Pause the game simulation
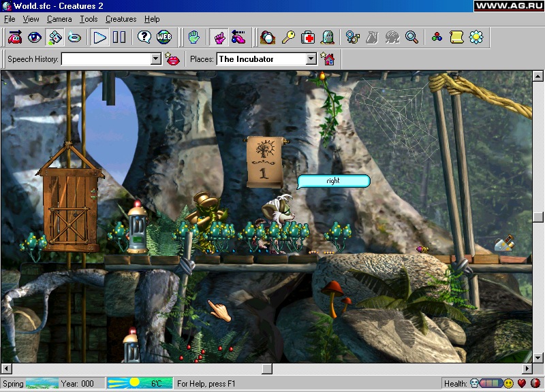The width and height of the screenshot is (545, 392). pyautogui.click(x=118, y=37)
